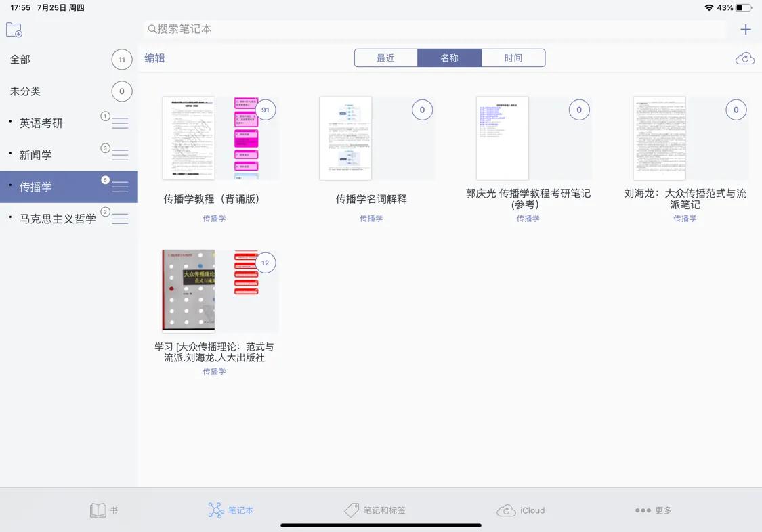The image size is (762, 532).
Task: Open the 传播学名词解释 notebook thumbnail
Action: point(345,138)
